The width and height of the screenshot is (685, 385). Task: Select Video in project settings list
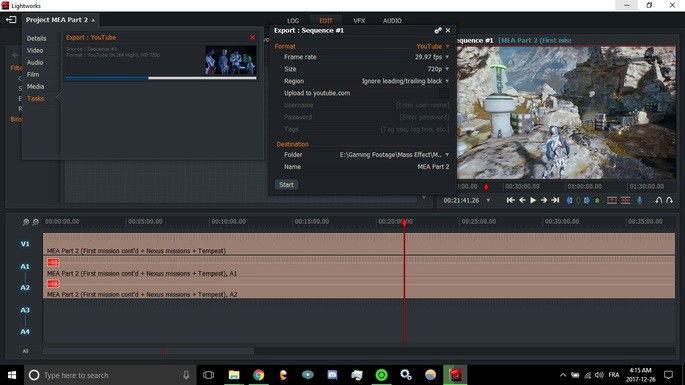coord(35,50)
